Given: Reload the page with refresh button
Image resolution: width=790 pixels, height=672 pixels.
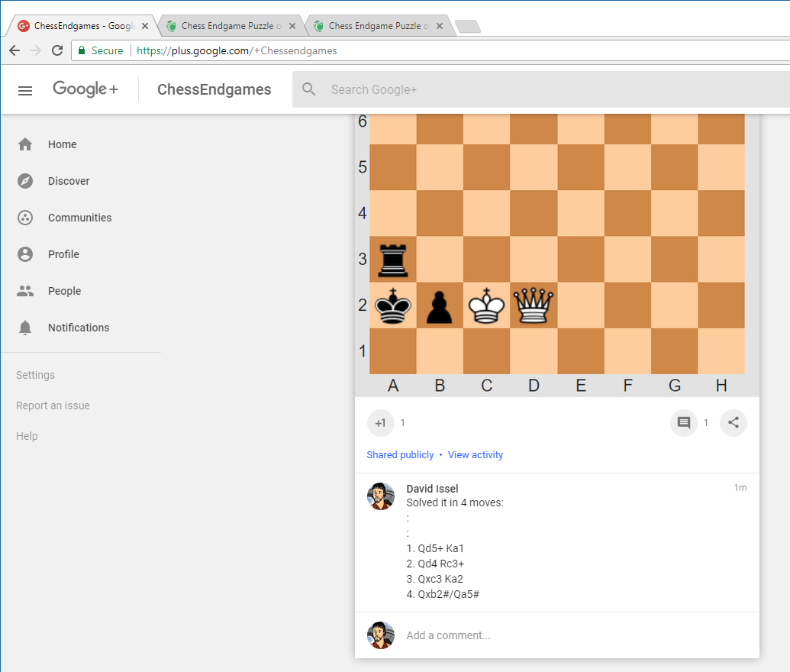Looking at the screenshot, I should [57, 50].
